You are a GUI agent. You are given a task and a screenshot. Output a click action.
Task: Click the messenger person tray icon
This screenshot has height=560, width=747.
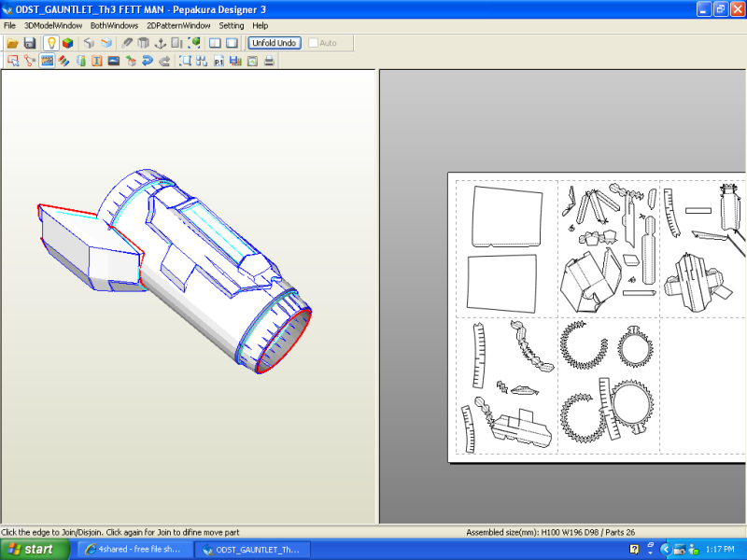[694, 550]
